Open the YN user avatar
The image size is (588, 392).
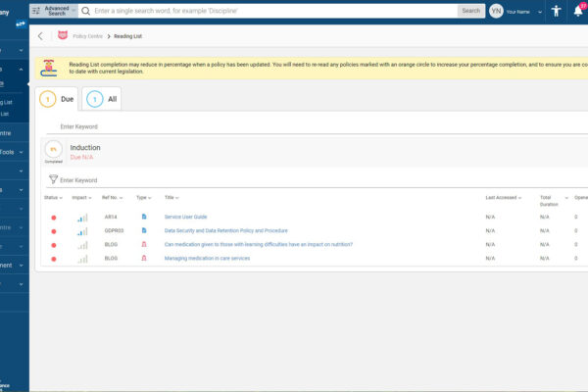(x=496, y=11)
